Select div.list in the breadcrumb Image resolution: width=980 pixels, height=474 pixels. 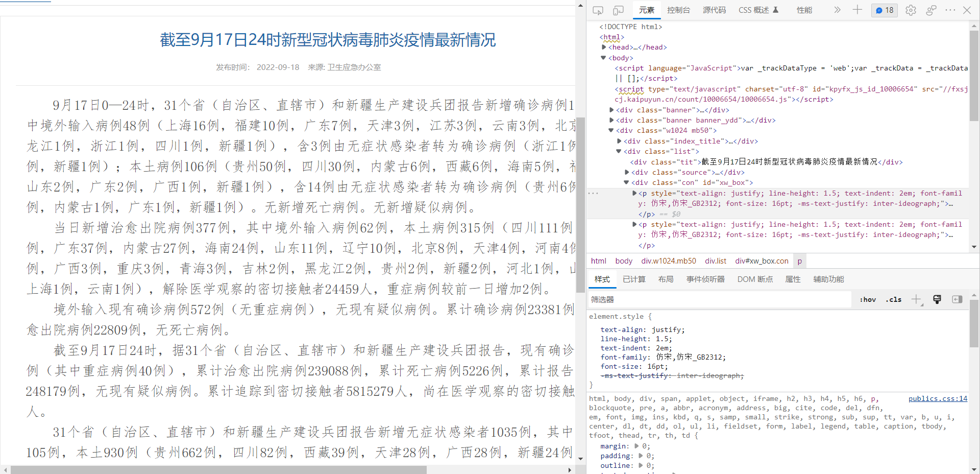pyautogui.click(x=716, y=261)
